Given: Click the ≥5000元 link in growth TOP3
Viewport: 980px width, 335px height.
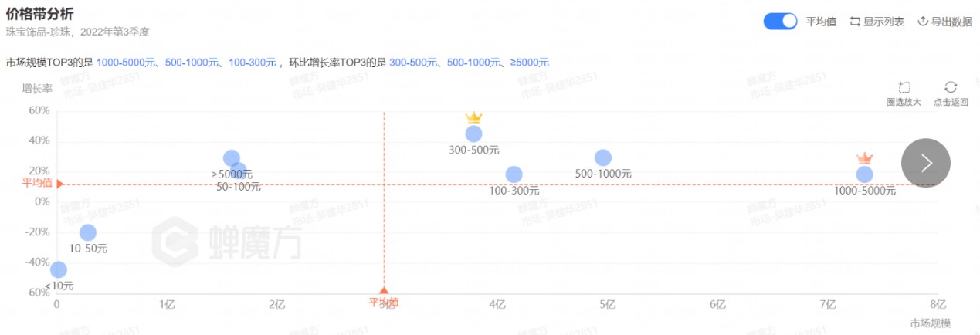Looking at the screenshot, I should coord(529,62).
